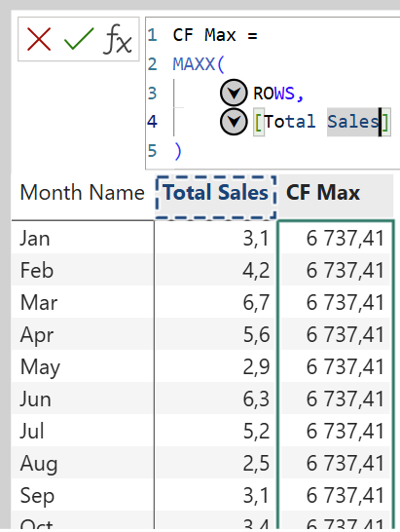Select the Month Name column header
This screenshot has width=400, height=532.
83,193
